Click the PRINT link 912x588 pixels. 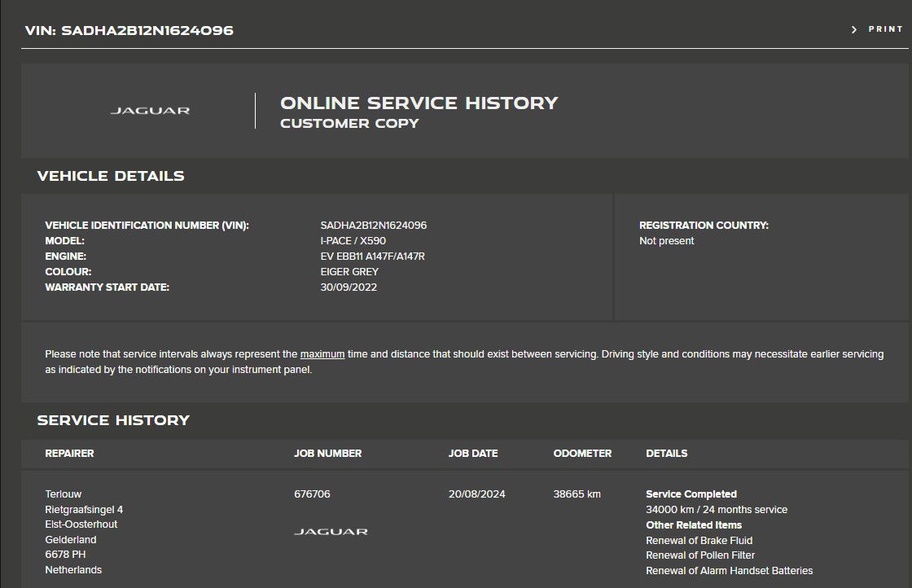(x=885, y=29)
